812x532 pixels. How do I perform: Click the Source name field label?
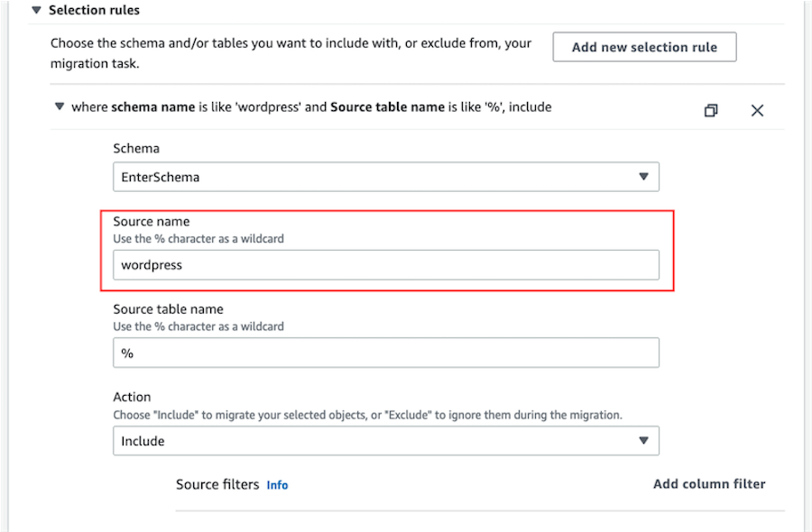(152, 221)
